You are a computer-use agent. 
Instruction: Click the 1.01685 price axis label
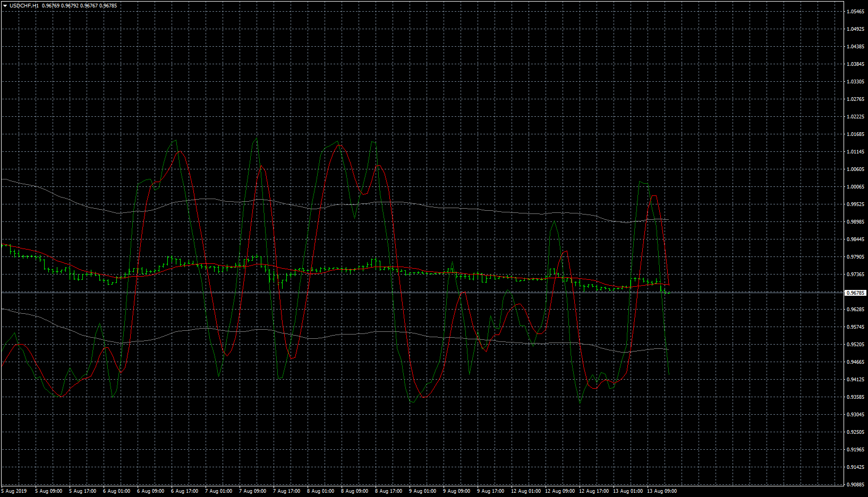(x=855, y=134)
